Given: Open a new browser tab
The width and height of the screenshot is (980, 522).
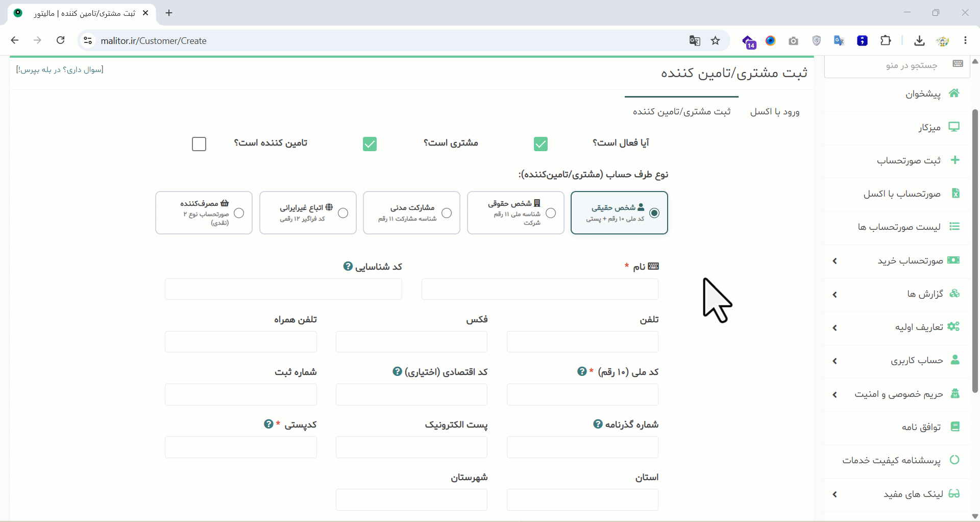Looking at the screenshot, I should click(169, 13).
